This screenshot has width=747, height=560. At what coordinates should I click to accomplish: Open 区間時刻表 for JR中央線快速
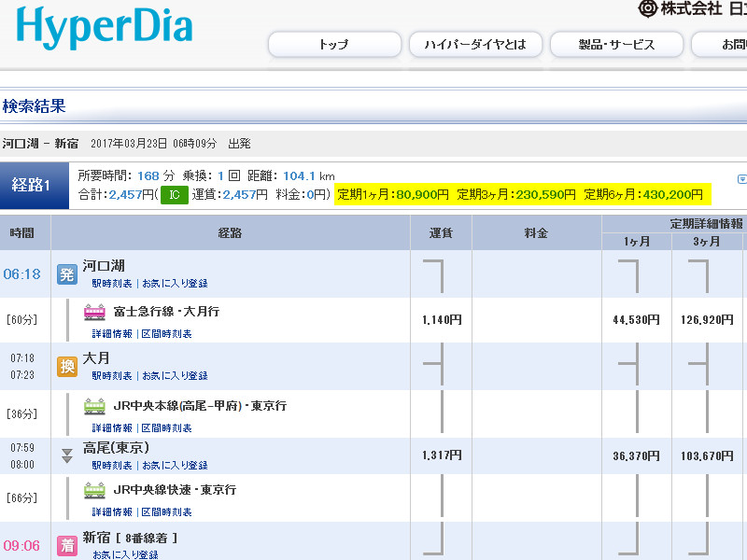167,511
